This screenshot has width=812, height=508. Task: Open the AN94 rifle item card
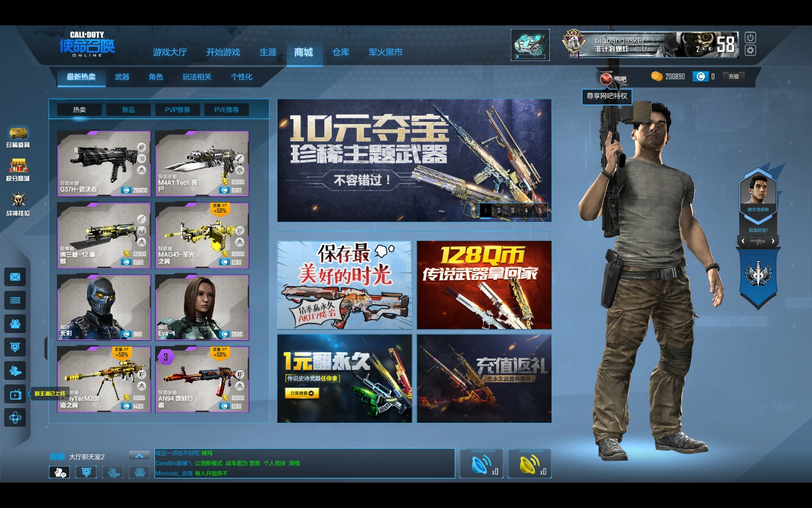(202, 379)
